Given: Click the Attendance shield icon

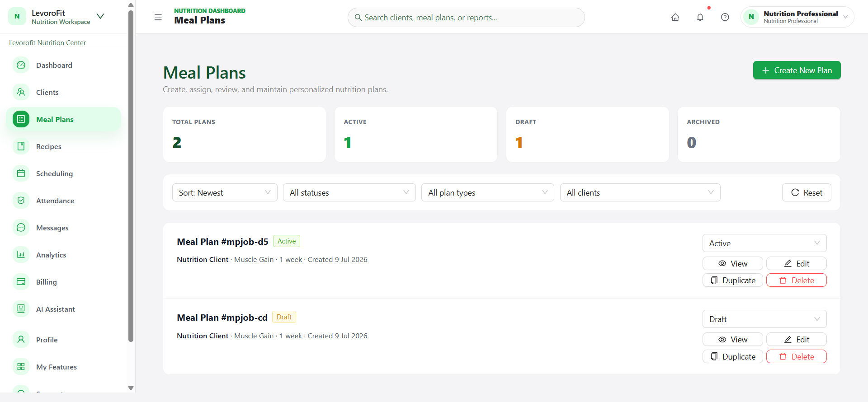Looking at the screenshot, I should pyautogui.click(x=21, y=201).
